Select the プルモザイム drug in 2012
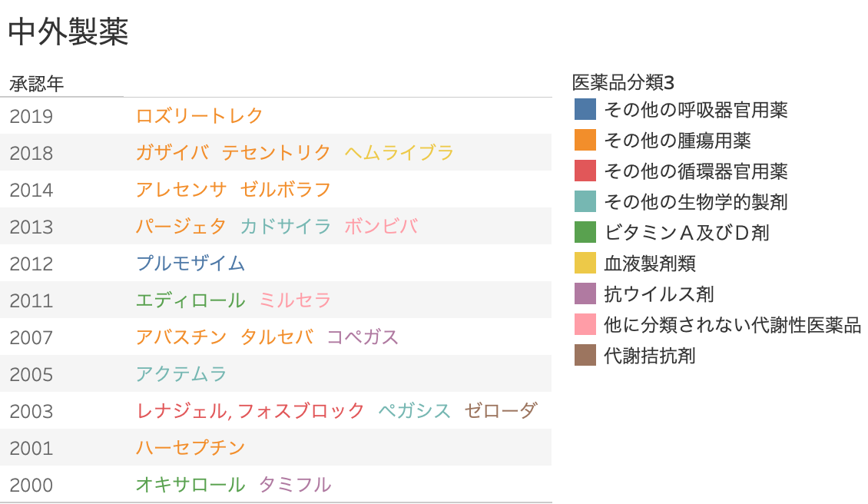 click(x=190, y=263)
